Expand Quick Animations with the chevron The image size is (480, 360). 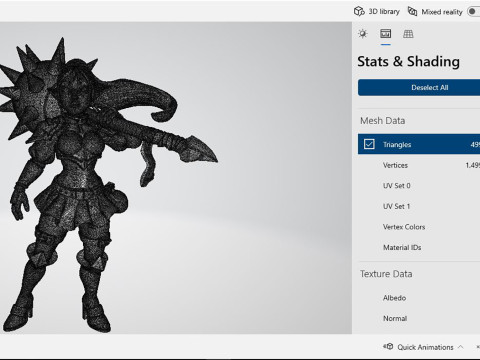point(460,347)
